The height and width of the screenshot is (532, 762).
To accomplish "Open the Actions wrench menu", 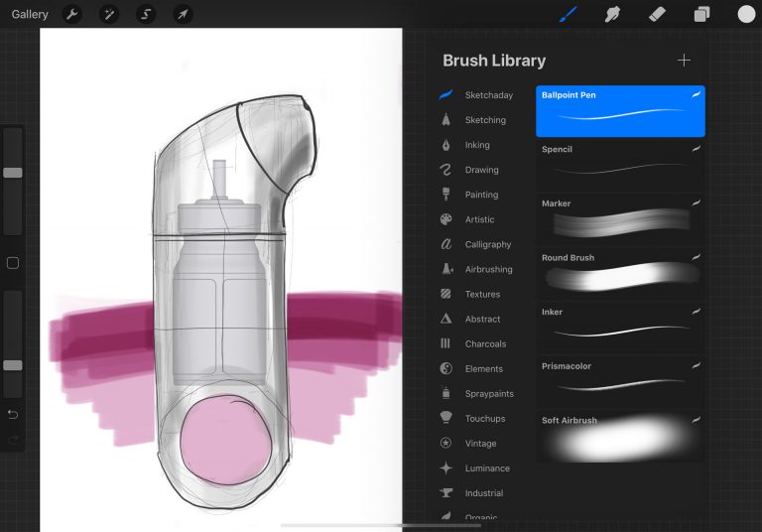I will point(72,14).
